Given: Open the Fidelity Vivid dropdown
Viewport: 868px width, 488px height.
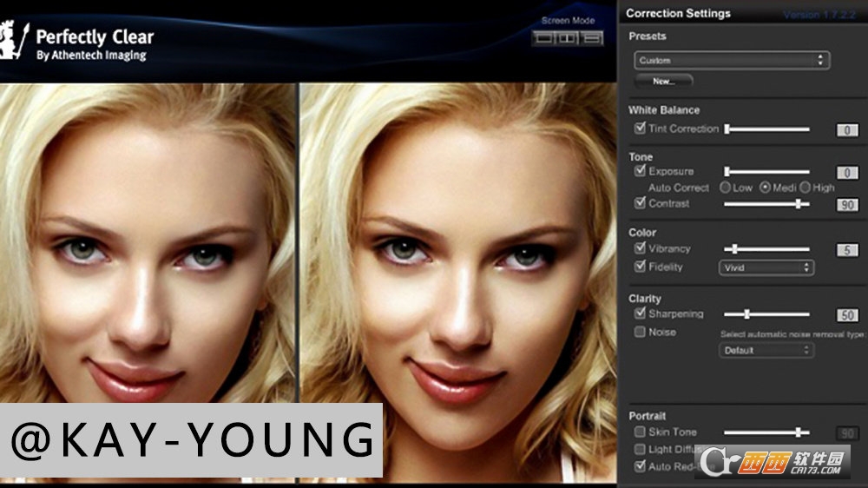Looking at the screenshot, I should [x=766, y=267].
